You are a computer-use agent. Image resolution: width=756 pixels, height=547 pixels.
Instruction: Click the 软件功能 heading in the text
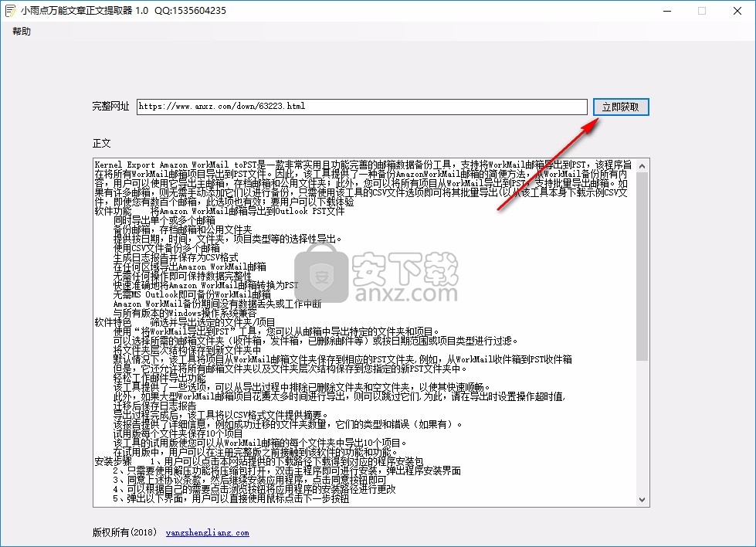(x=113, y=211)
